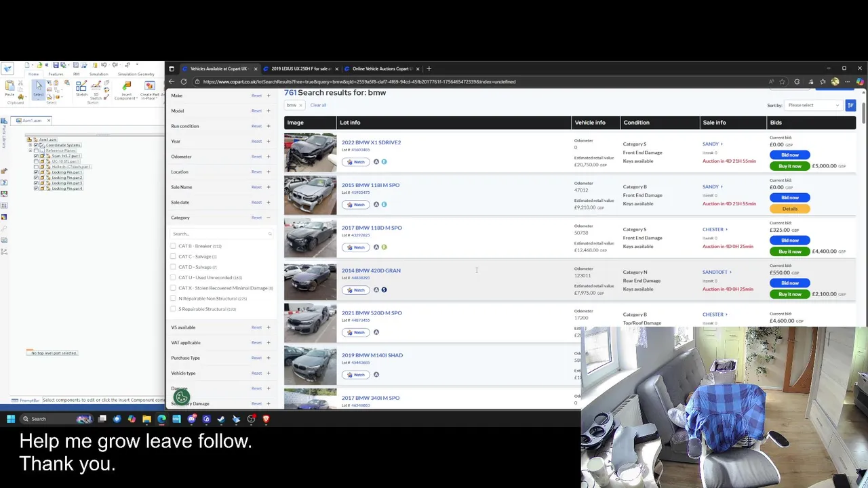Screen dimensions: 868x488
Task: Tick the CAT C - Salvage checkbox
Action: 173,256
